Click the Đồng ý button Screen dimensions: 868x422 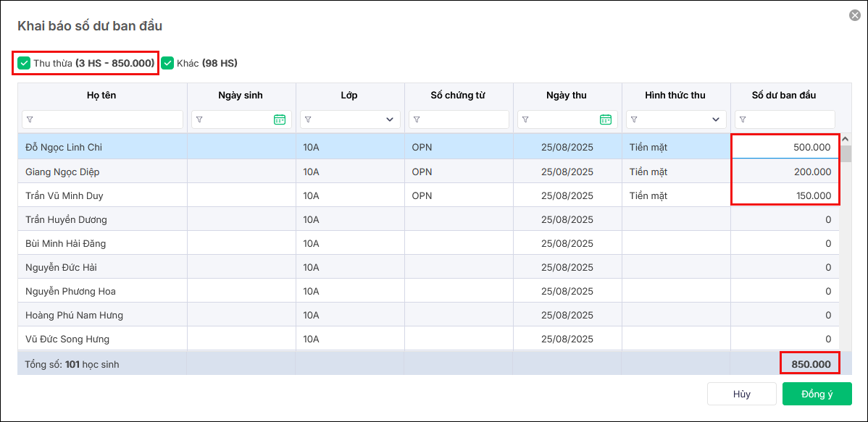817,394
